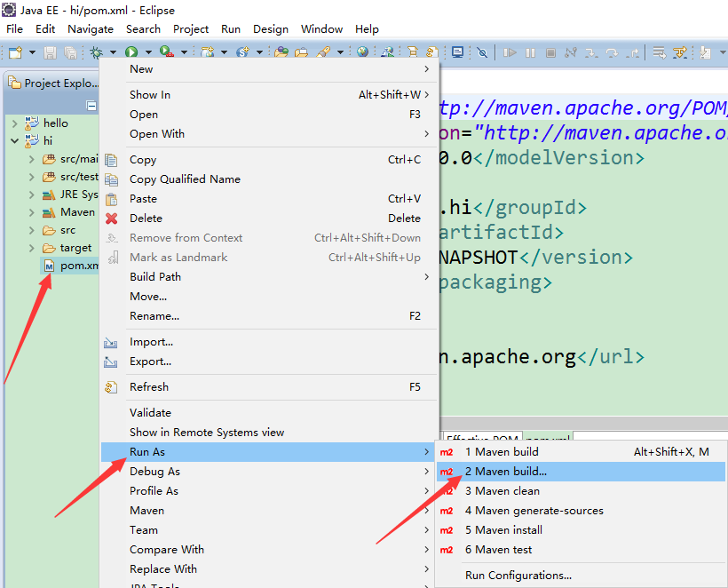
Task: Click the Resume debug toolbar icon
Action: (510, 52)
